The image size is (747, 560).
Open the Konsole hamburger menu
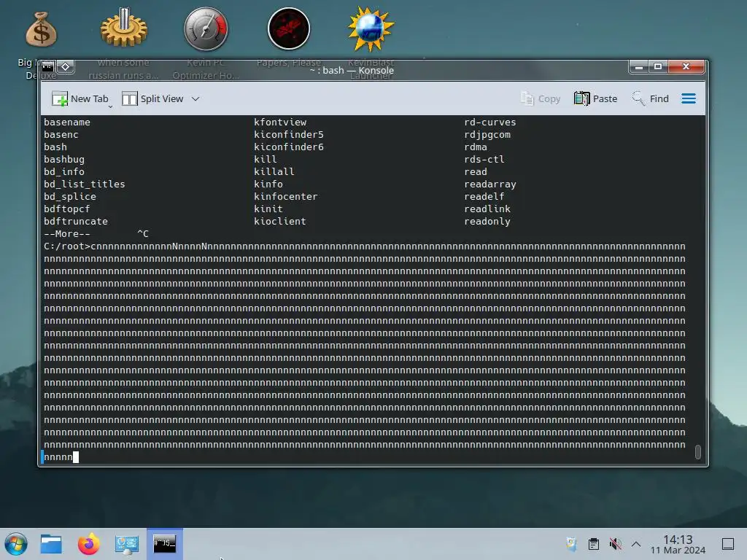689,98
